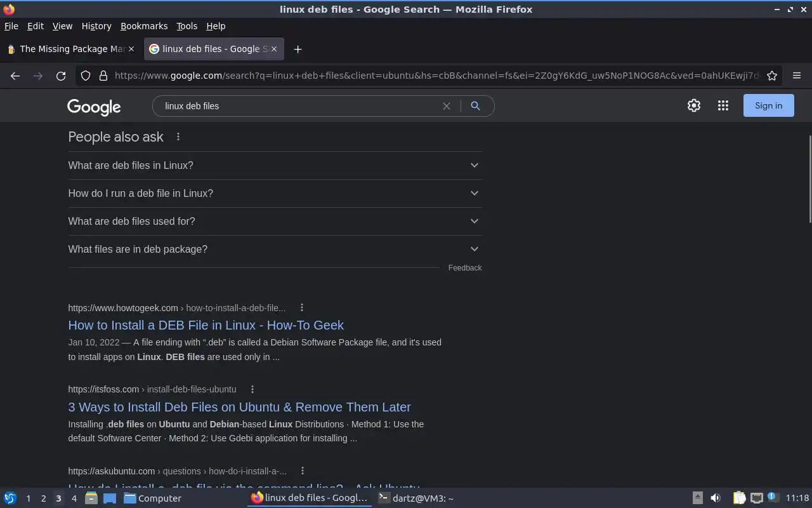This screenshot has height=508, width=812.
Task: Bookmark this page with the star
Action: pyautogui.click(x=772, y=76)
